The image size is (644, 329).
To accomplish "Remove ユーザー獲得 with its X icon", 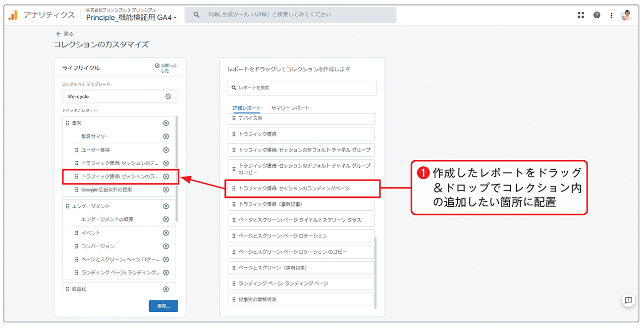I will point(166,150).
